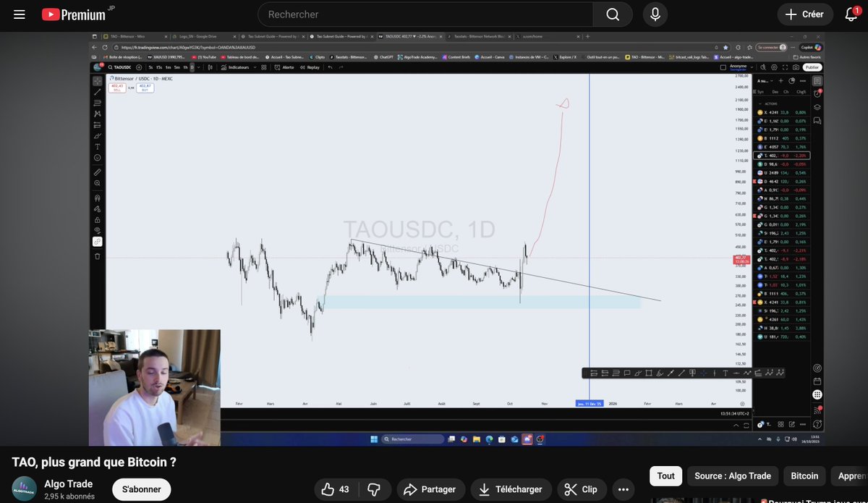Select the forecast position tool
This screenshot has width=868, height=503.
tap(97, 124)
